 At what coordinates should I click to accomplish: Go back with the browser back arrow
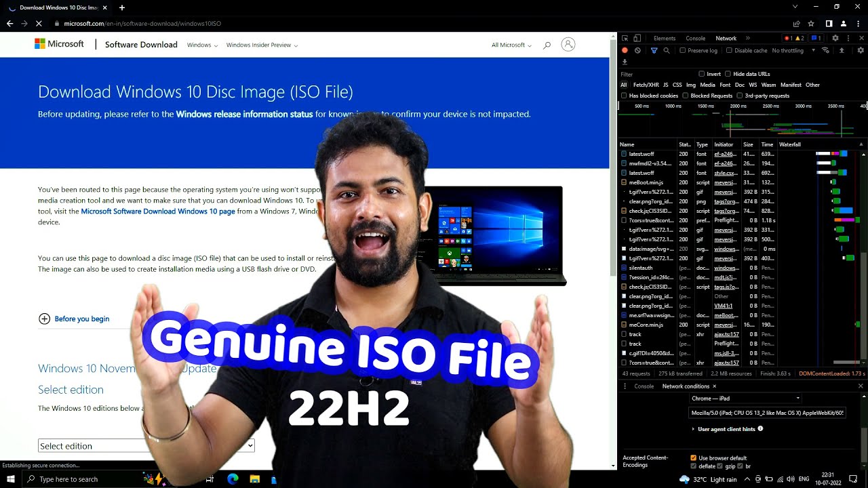9,24
